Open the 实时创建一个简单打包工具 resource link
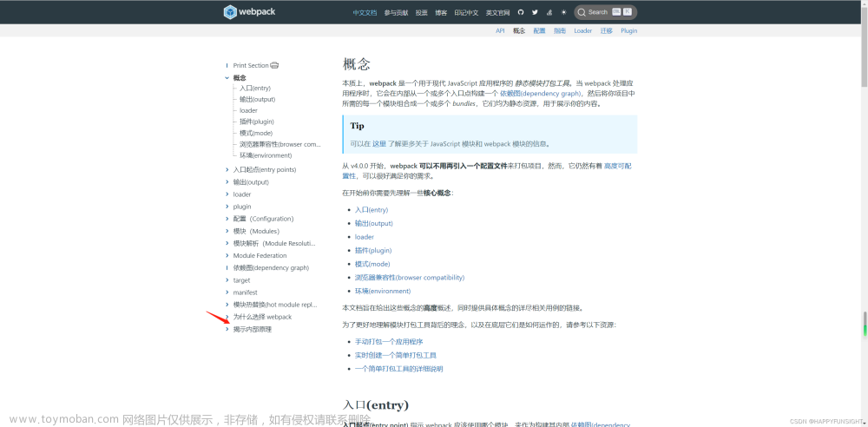This screenshot has width=868, height=427. coord(396,355)
